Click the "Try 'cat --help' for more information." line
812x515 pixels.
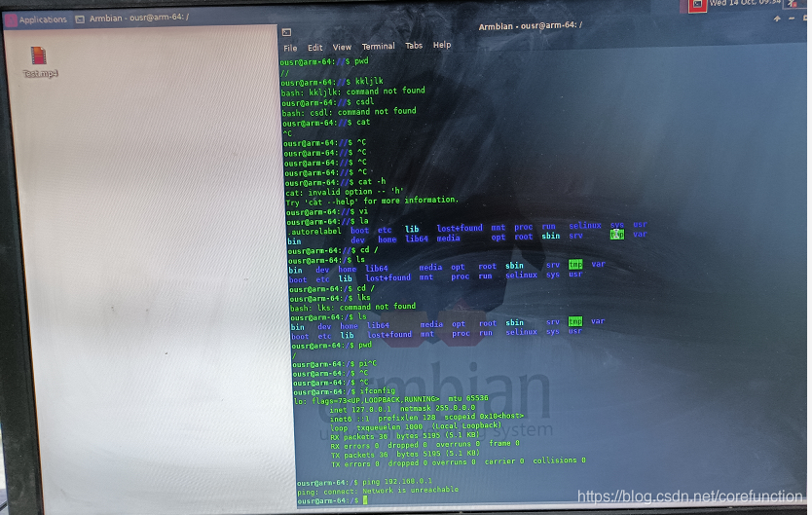pyautogui.click(x=372, y=202)
